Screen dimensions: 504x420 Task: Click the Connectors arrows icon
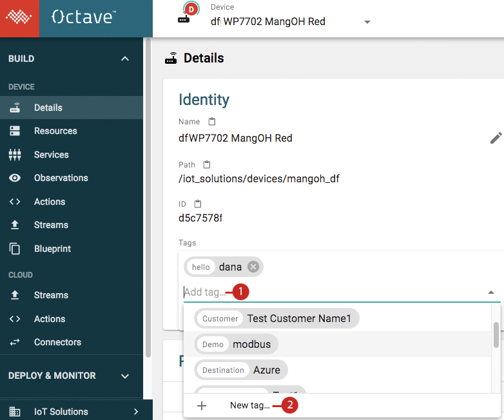pos(15,342)
